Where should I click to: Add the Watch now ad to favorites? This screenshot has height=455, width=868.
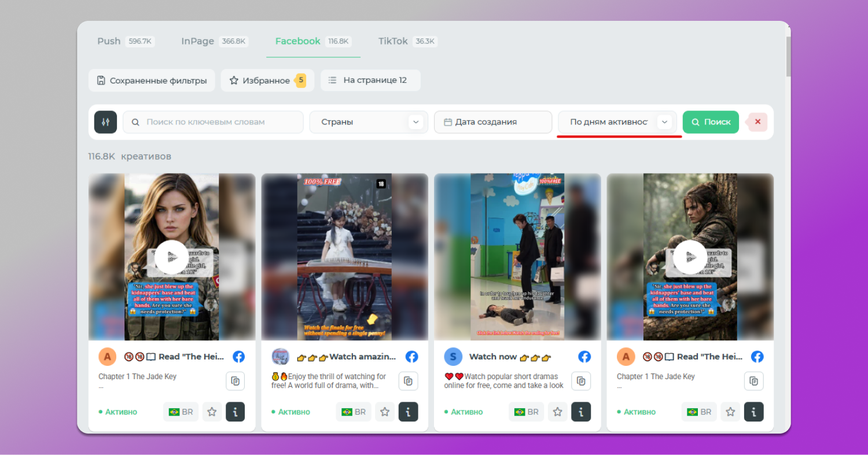tap(557, 412)
